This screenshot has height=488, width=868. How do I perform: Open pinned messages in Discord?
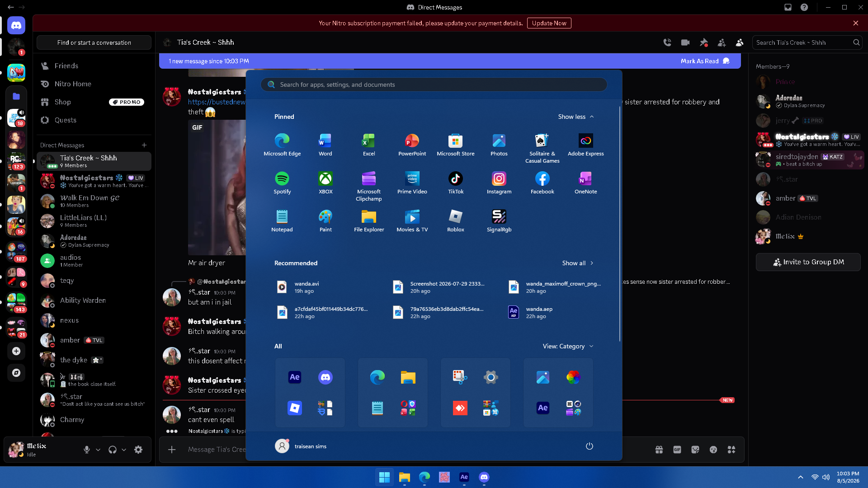703,42
